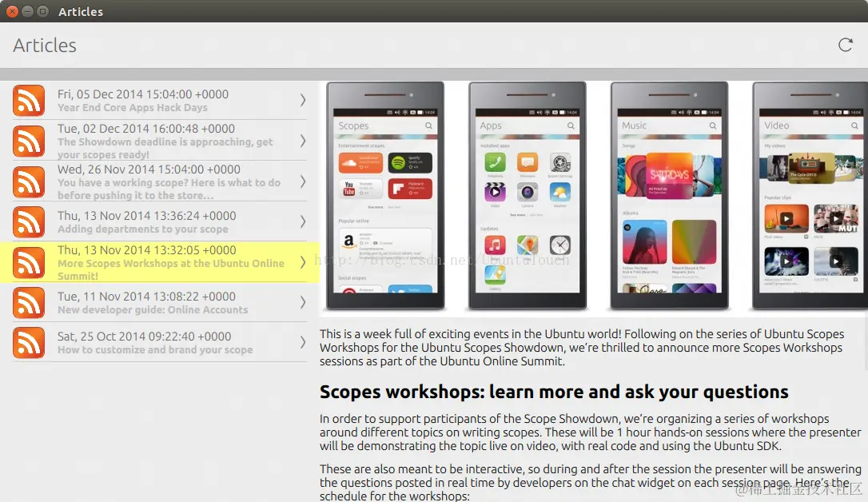Image resolution: width=868 pixels, height=502 pixels.
Task: Open chevron for Fri, 05 Dec 2014 article
Action: (x=303, y=100)
